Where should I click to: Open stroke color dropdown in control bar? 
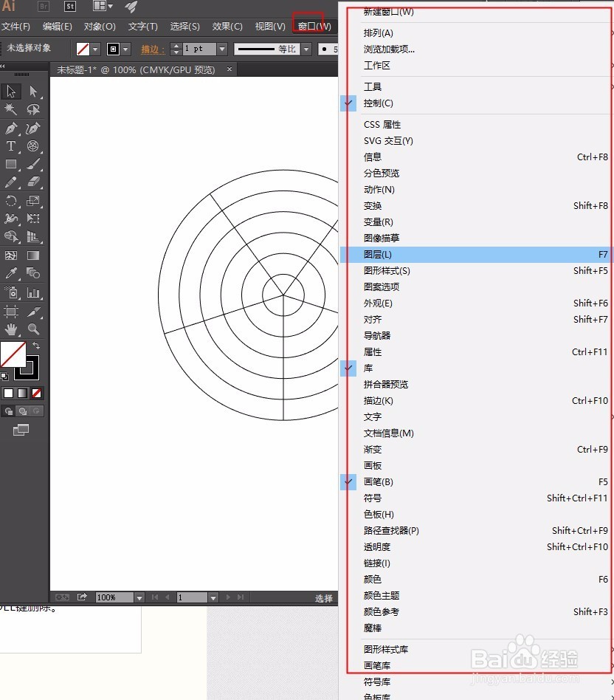tap(126, 49)
